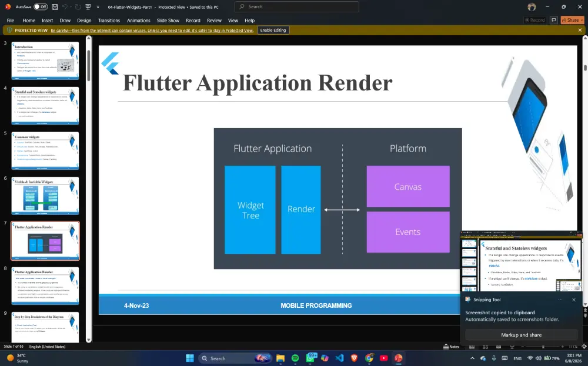Image resolution: width=588 pixels, height=366 pixels.
Task: Click the Protected View shield icon
Action: [9, 31]
